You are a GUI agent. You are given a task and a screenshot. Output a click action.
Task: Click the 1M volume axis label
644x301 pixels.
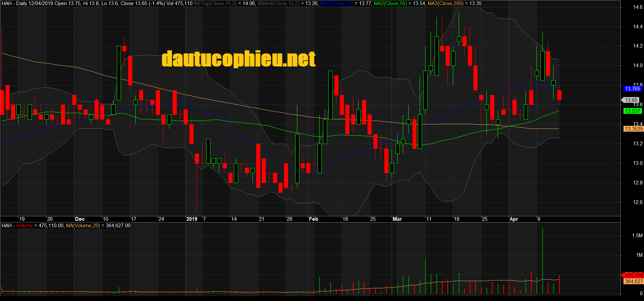click(x=639, y=255)
